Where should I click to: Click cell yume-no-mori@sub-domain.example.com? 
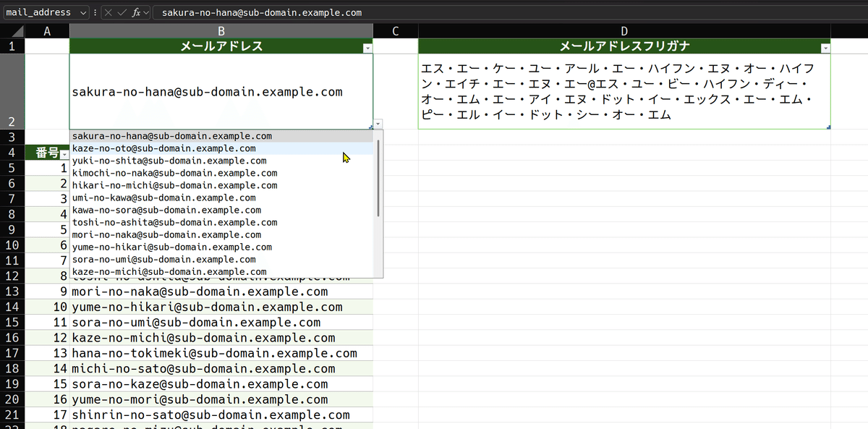tap(221, 399)
